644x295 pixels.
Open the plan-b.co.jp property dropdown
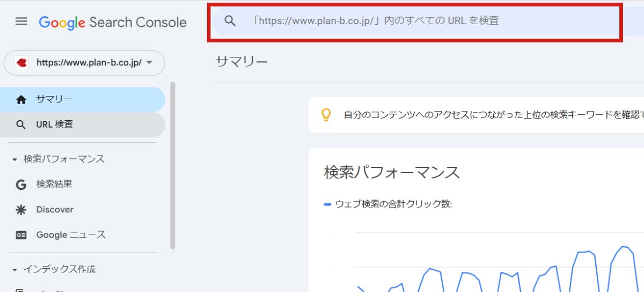point(84,63)
